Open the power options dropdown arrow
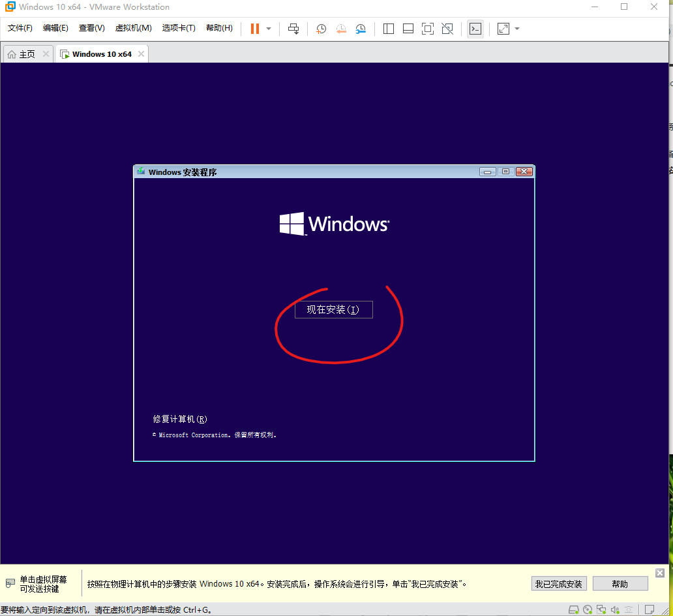This screenshot has width=673, height=616. [x=269, y=29]
